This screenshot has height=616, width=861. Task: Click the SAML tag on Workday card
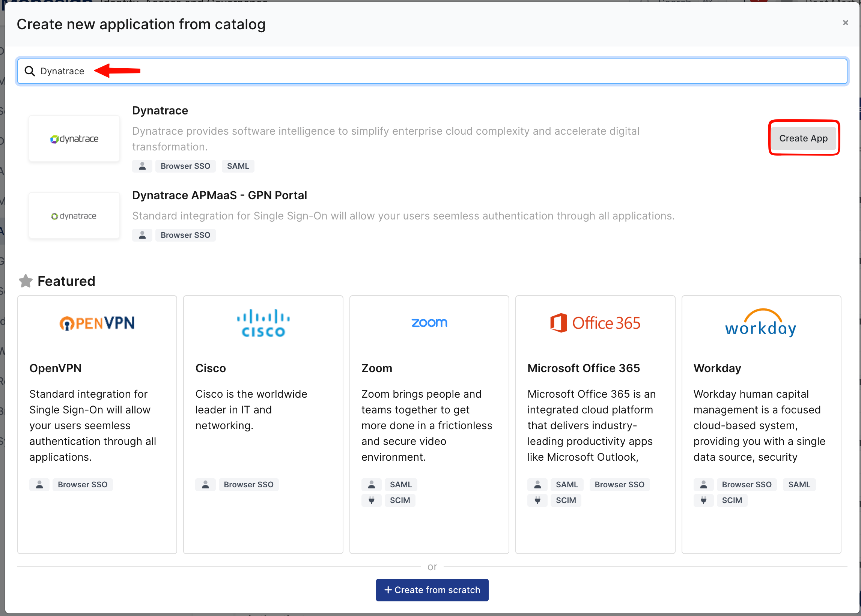[x=799, y=484]
